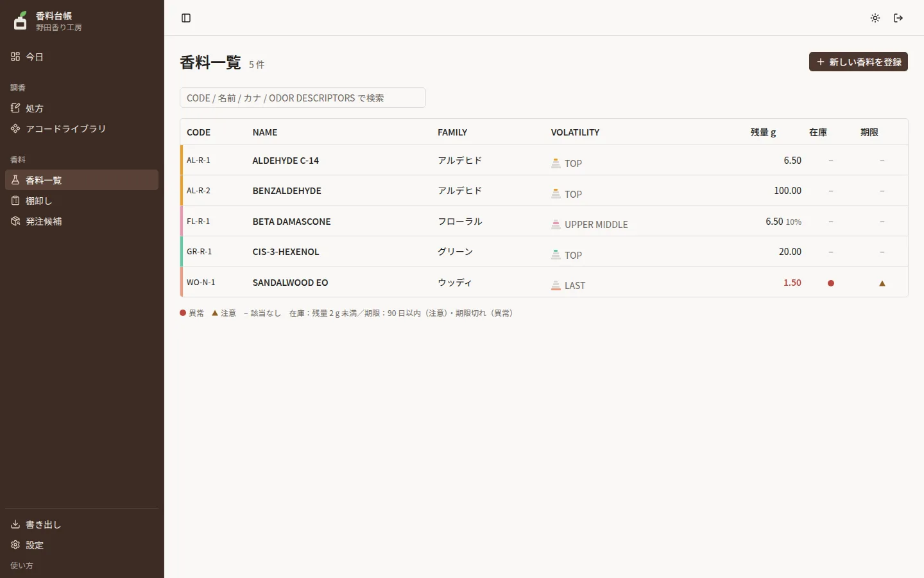Open SANDALWOOD EO entry
924x578 pixels.
click(x=290, y=283)
